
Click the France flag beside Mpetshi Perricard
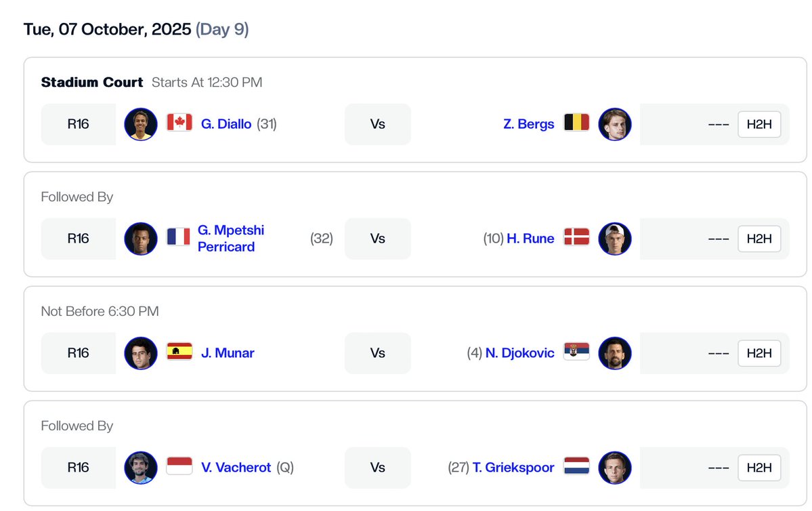tap(179, 238)
